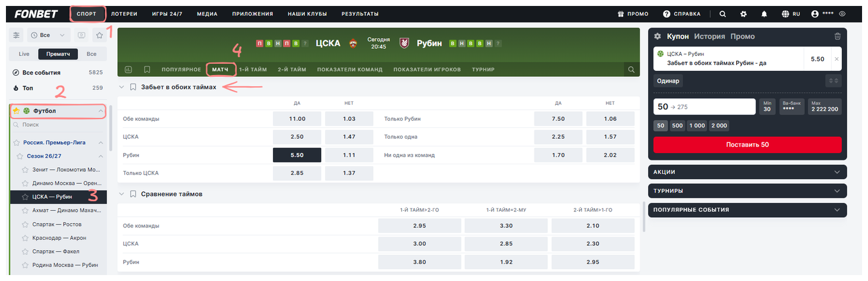Favorite the Зенит — Локомотив match star
The width and height of the screenshot is (868, 281).
tap(25, 170)
